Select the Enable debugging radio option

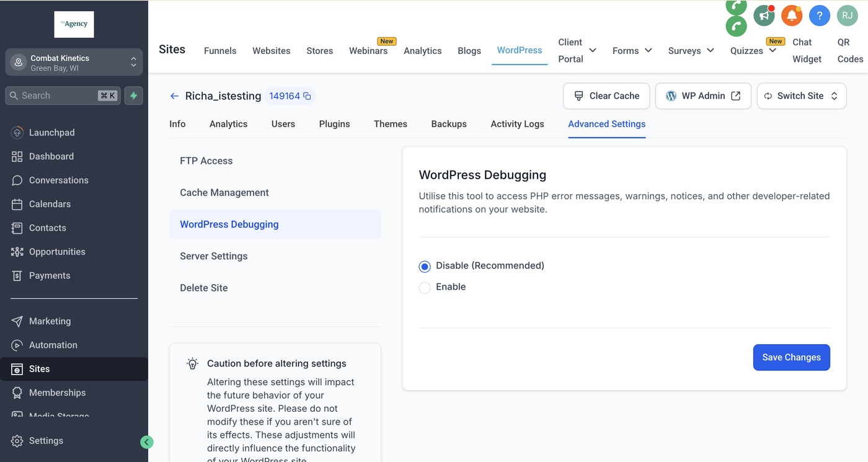tap(425, 288)
